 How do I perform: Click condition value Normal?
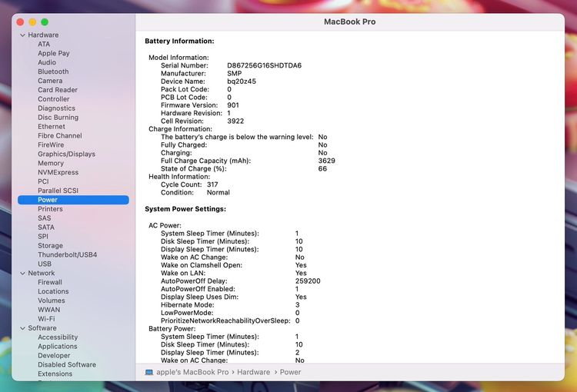coord(218,193)
